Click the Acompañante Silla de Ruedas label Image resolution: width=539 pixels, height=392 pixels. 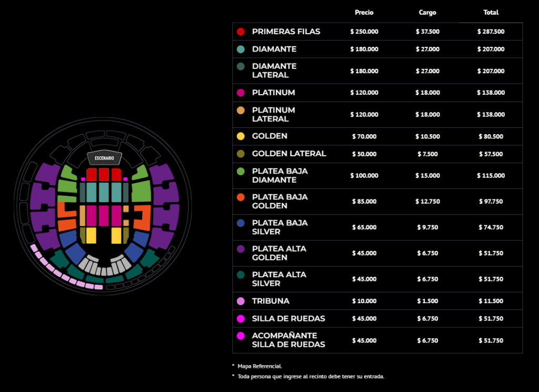click(288, 340)
